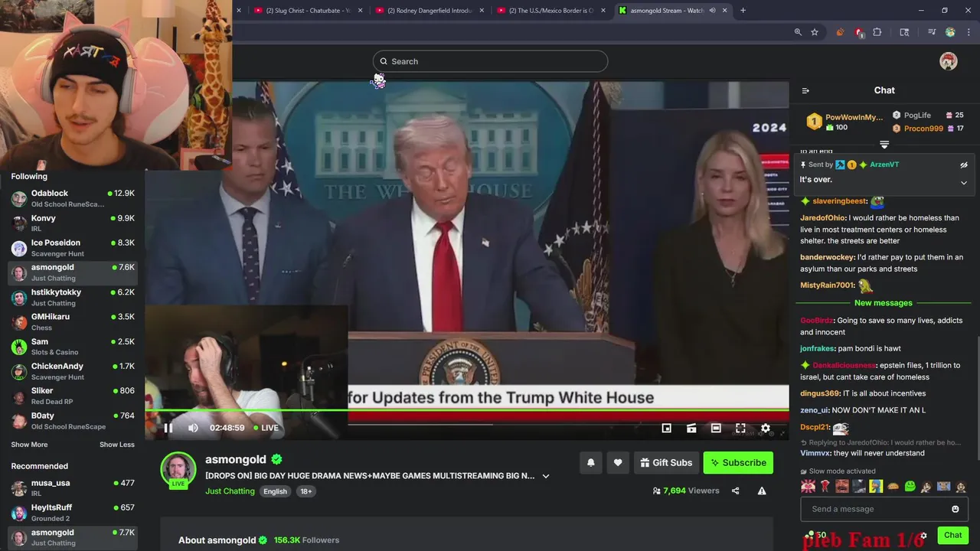Open Konvy channel in Following list

coord(73,223)
